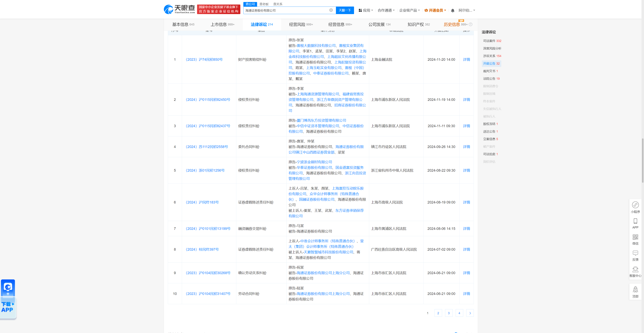Click the 2024-11-20 14:00 hearing date cell
The height and width of the screenshot is (333, 644).
pyautogui.click(x=441, y=60)
